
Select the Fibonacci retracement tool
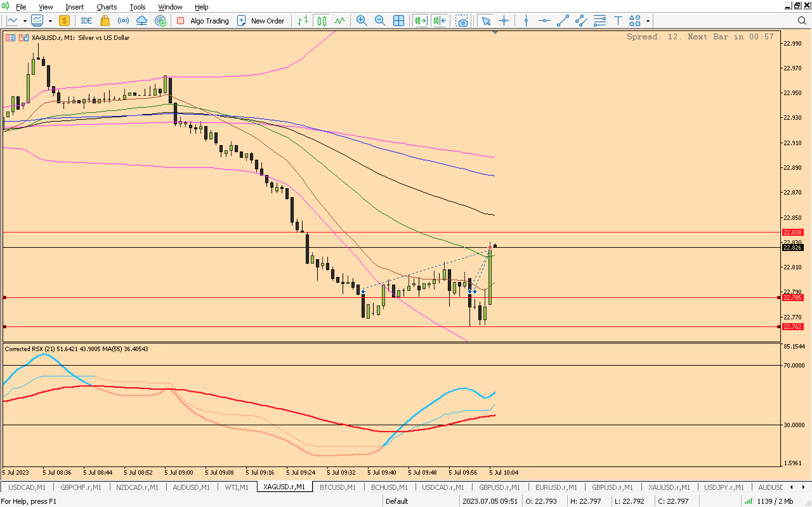599,21
